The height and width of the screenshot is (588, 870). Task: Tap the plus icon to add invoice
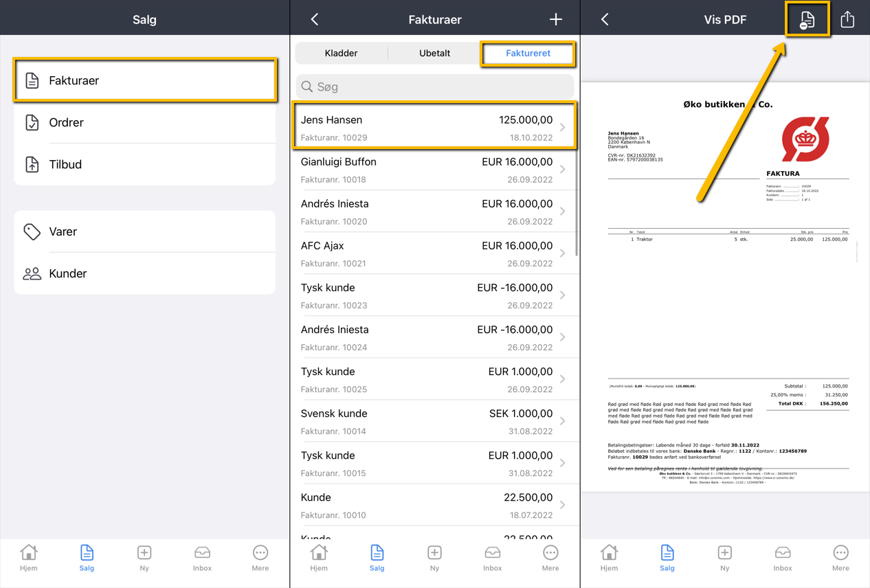point(556,20)
